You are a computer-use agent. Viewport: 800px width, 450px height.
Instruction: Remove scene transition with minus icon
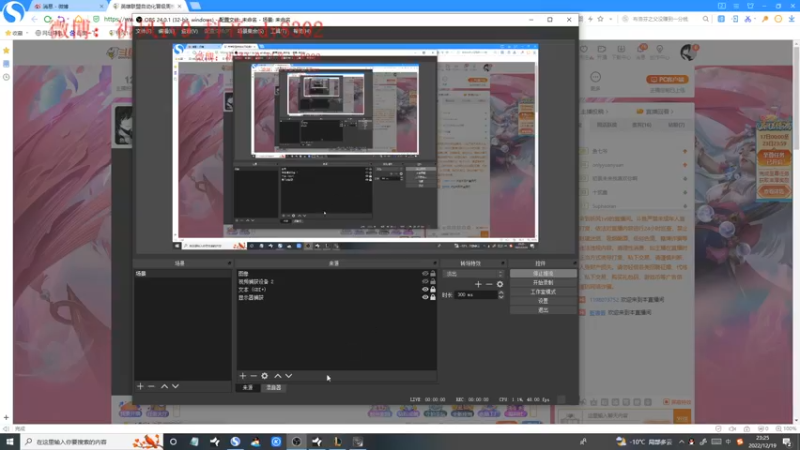coord(489,284)
